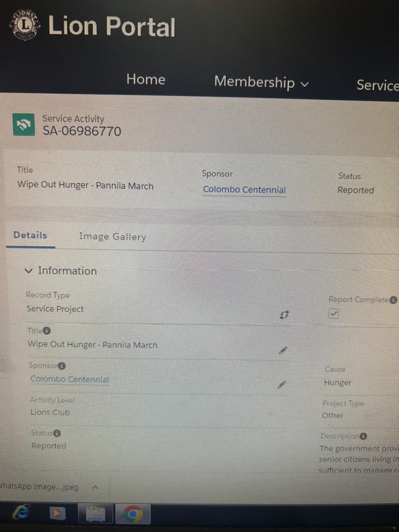
Task: Open the Service menu item
Action: coord(378,85)
